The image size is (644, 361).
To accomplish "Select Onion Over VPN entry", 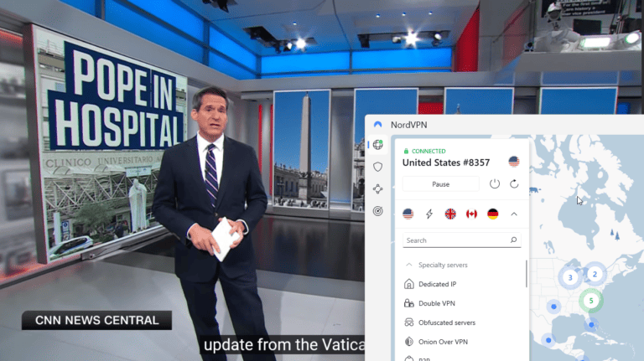I will click(x=442, y=342).
